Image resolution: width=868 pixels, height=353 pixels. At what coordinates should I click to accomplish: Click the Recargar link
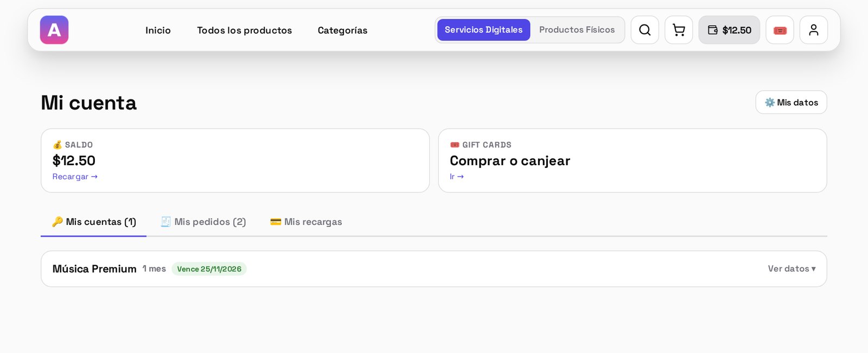(x=75, y=177)
